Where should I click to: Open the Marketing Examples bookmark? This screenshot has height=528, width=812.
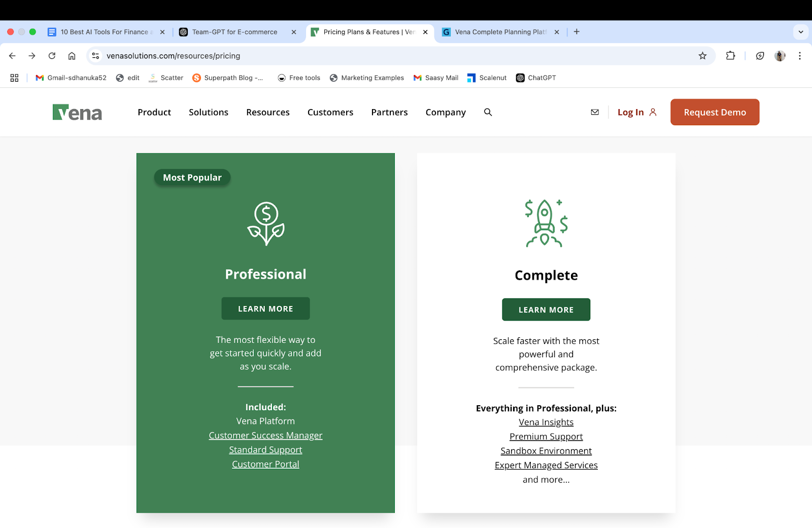tap(367, 78)
